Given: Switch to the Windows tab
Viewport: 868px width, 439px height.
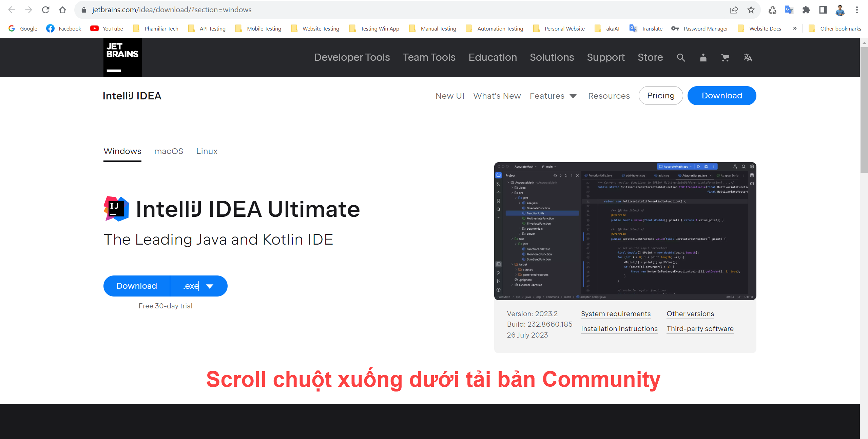Looking at the screenshot, I should (122, 151).
